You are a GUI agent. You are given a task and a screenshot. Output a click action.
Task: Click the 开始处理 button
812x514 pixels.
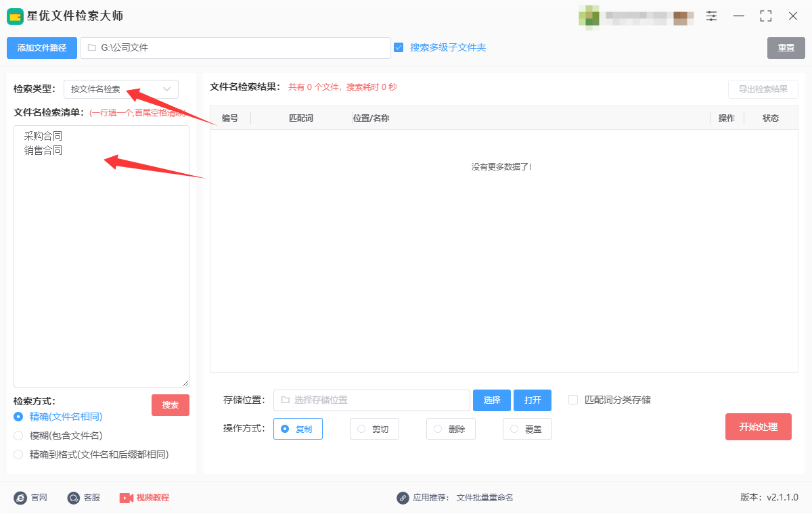pyautogui.click(x=759, y=427)
